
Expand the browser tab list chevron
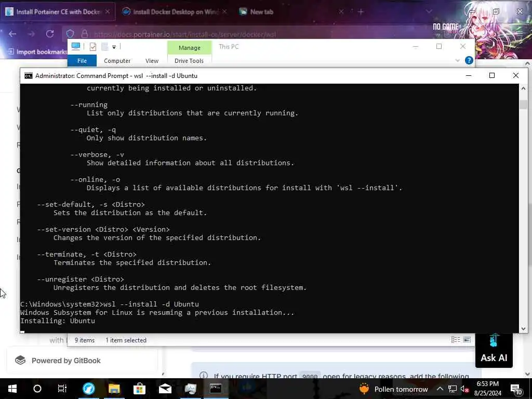429,11
